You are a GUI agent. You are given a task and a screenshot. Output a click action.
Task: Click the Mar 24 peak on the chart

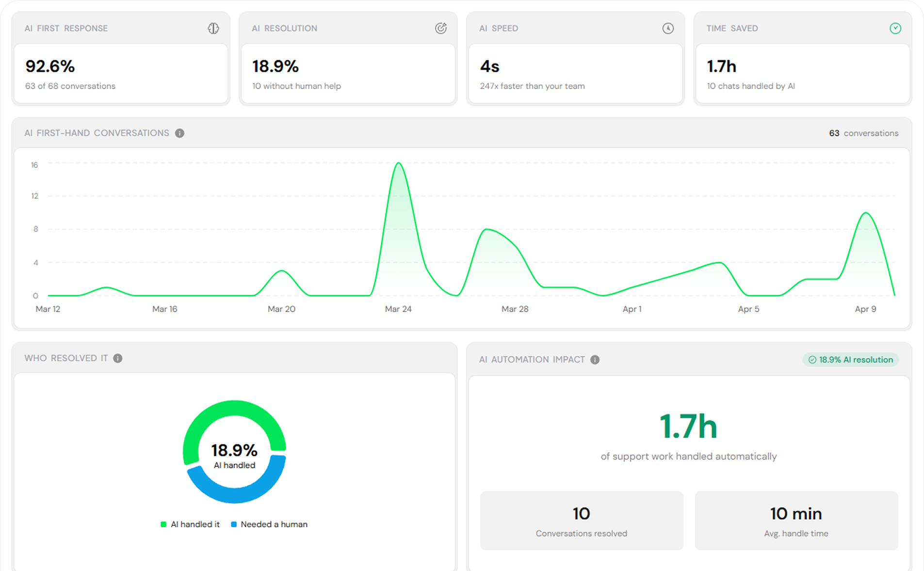coord(399,163)
